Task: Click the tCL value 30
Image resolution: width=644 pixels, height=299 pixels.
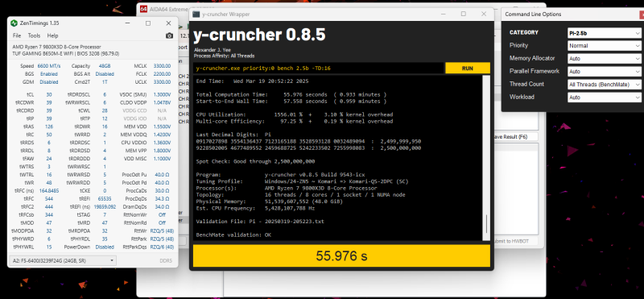Action: point(49,94)
